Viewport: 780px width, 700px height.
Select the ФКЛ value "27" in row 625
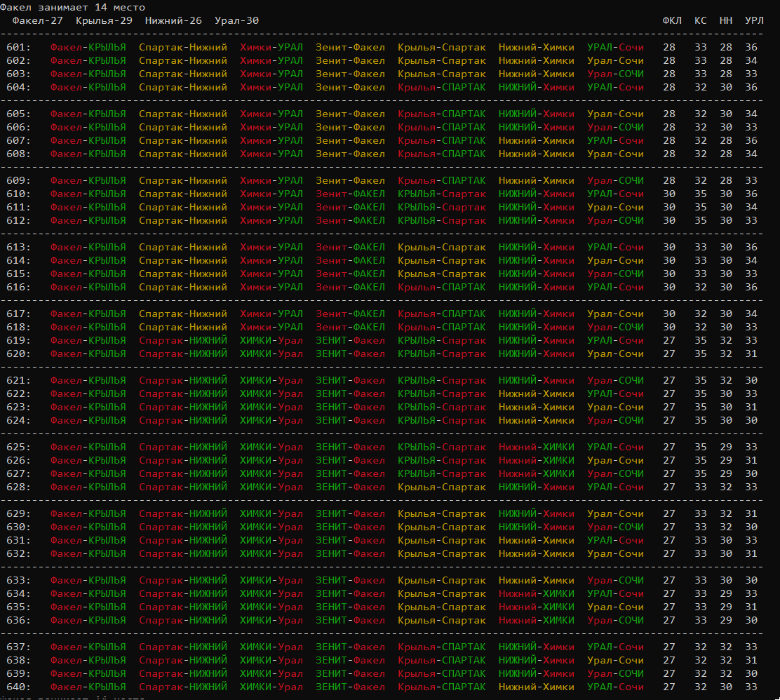[x=669, y=447]
